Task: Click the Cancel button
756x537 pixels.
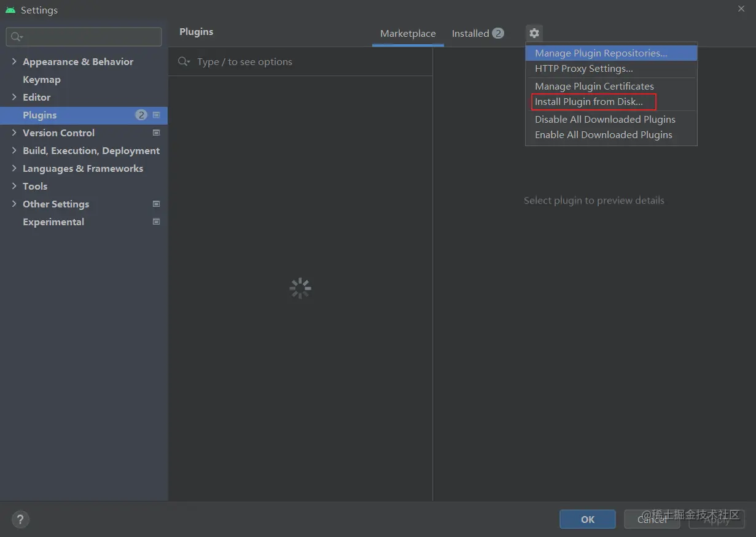Action: tap(652, 519)
